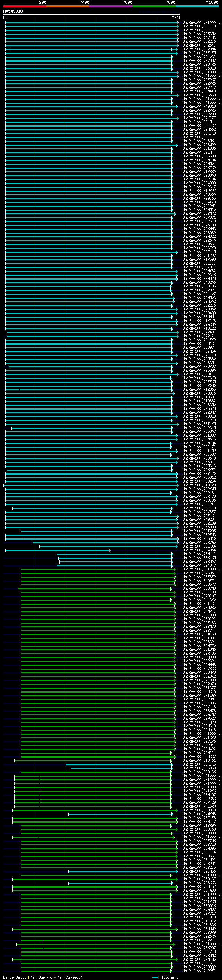
Task: Select hit label UniRef100_C3BH78
Action: [x=199, y=711]
